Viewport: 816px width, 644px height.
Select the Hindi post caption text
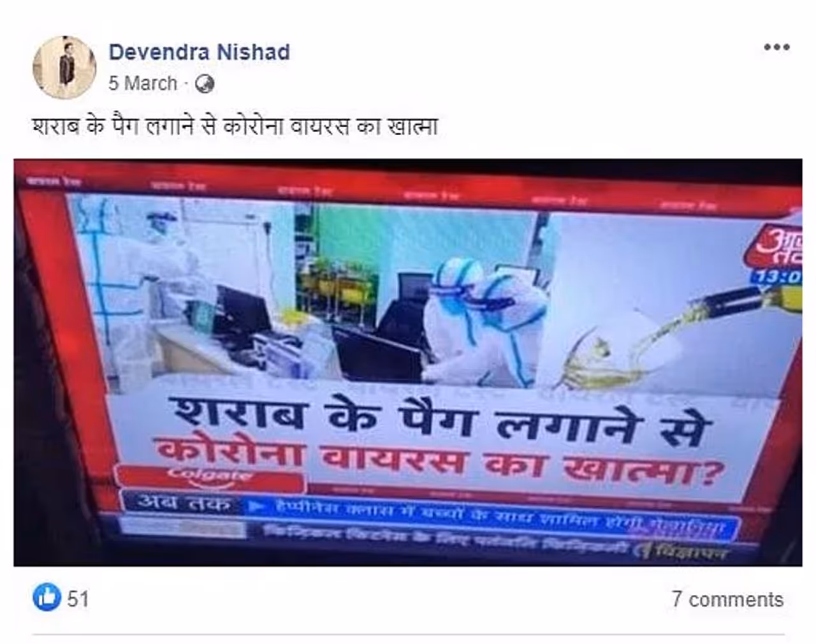point(235,126)
